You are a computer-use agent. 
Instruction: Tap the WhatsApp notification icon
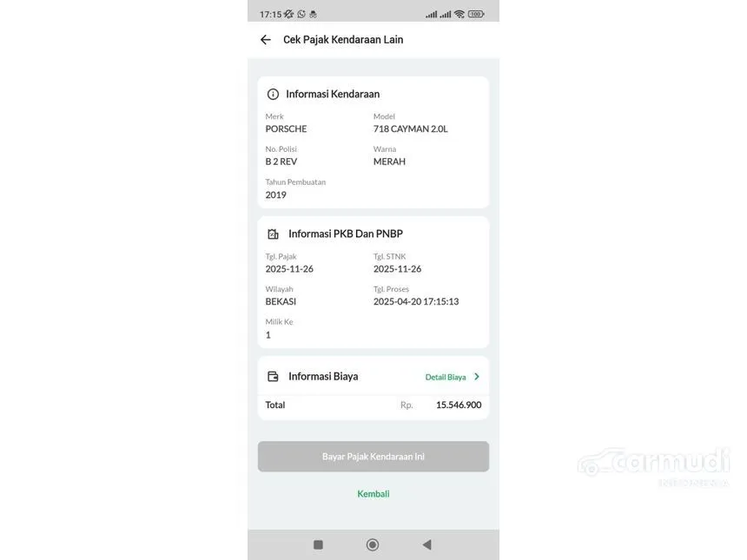(301, 14)
